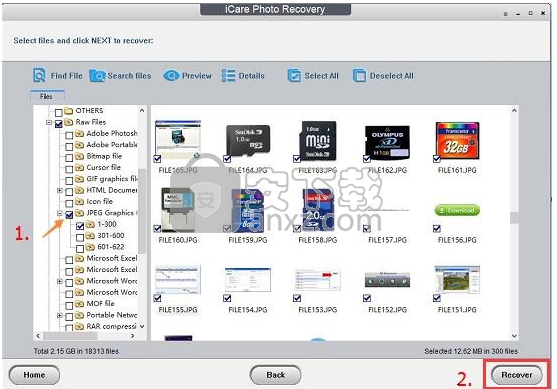Click the OTHERS folder icon
Viewport: 557px width, 389px height.
point(69,111)
